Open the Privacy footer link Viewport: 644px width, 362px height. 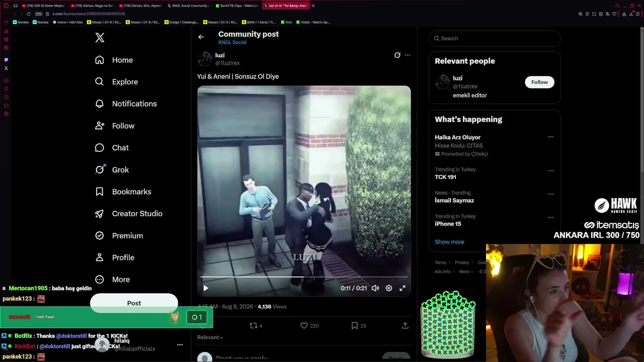point(462,262)
